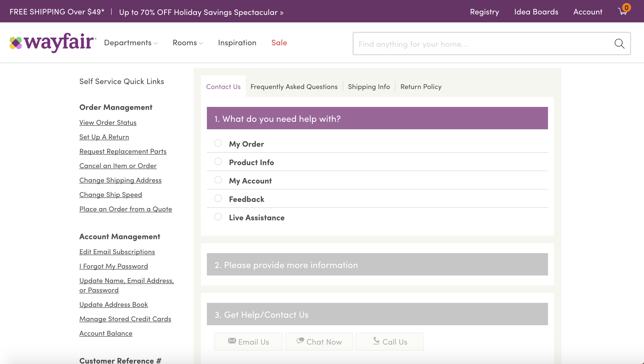Click the View Order Status link
Image resolution: width=644 pixels, height=364 pixels.
[108, 123]
